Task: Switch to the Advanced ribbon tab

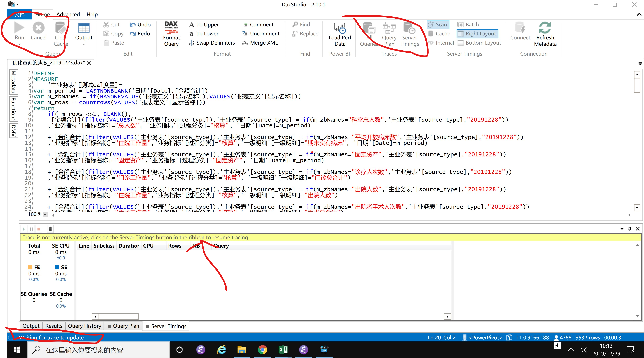Action: pos(68,14)
